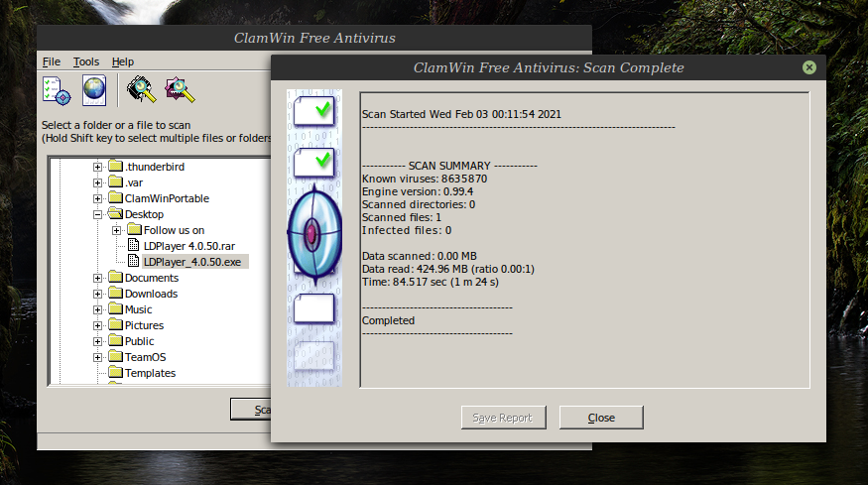Viewport: 868px width, 485px height.
Task: Click the .thunderbird folder icon
Action: pos(116,166)
